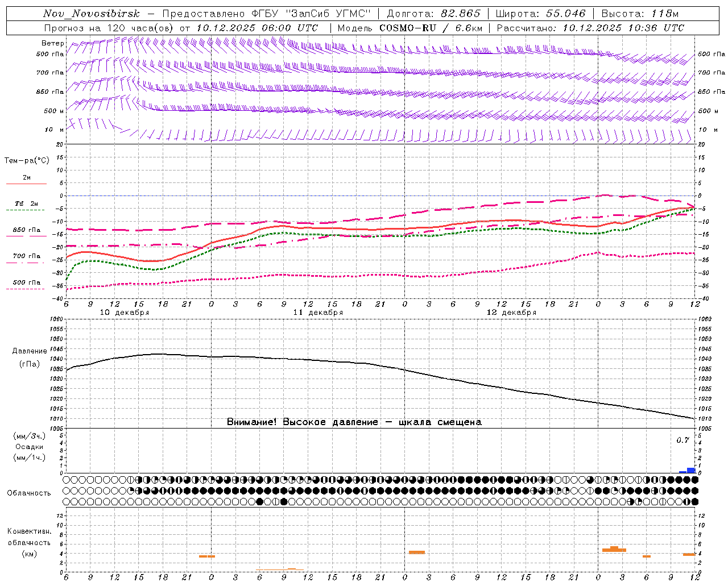Viewport: 728px width, 582px height.
Task: Click the "(гПа)" pressure unit label
Action: [x=30, y=364]
